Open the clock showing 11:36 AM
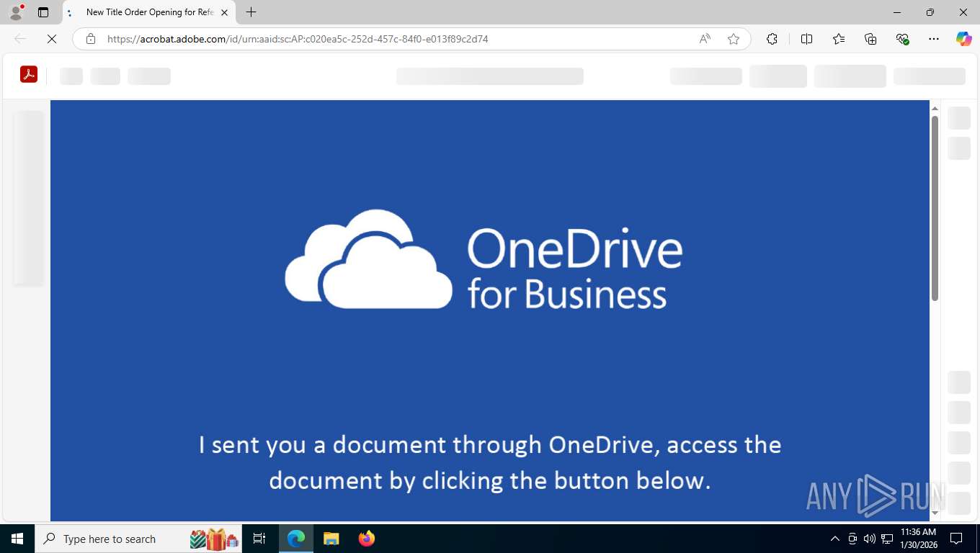 click(918, 539)
